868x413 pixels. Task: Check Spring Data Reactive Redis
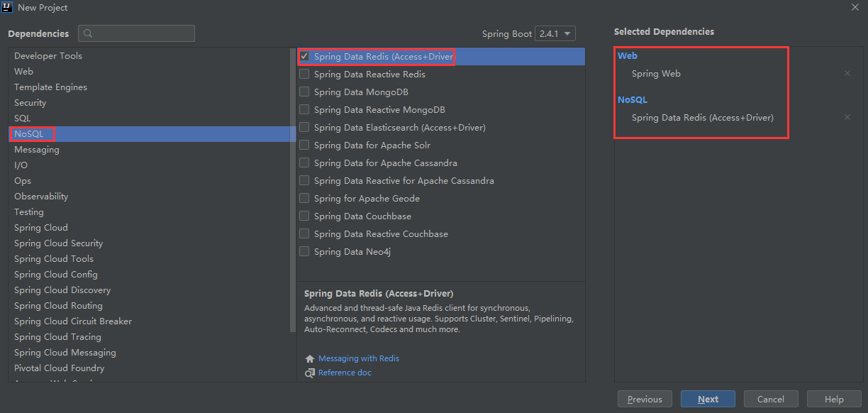[304, 74]
